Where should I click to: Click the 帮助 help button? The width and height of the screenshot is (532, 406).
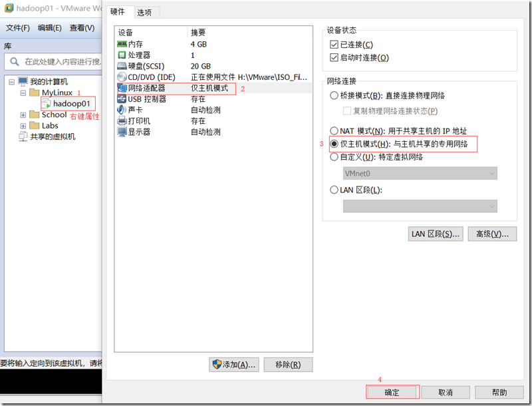click(499, 393)
